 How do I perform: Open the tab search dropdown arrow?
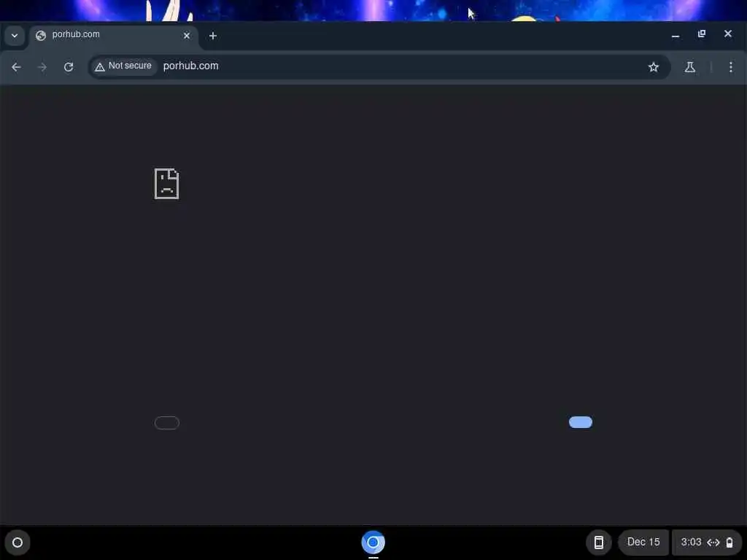pos(15,36)
